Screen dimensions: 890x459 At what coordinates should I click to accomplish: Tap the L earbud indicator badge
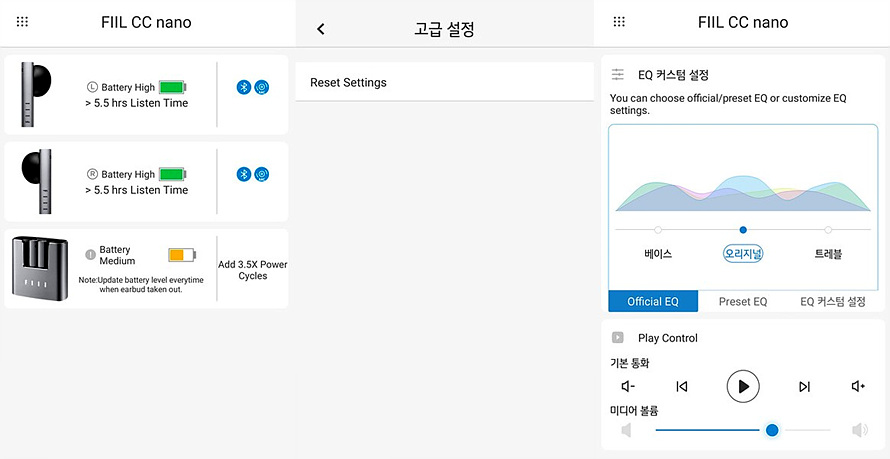click(93, 87)
